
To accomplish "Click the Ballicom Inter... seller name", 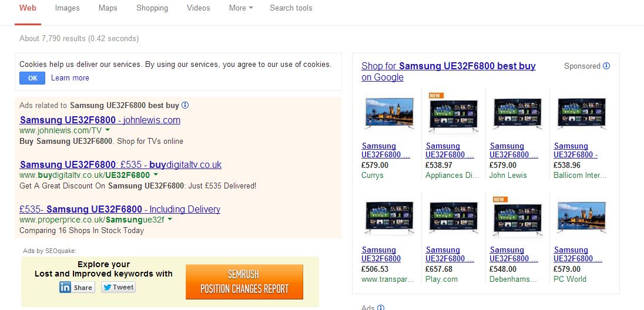I will (580, 176).
